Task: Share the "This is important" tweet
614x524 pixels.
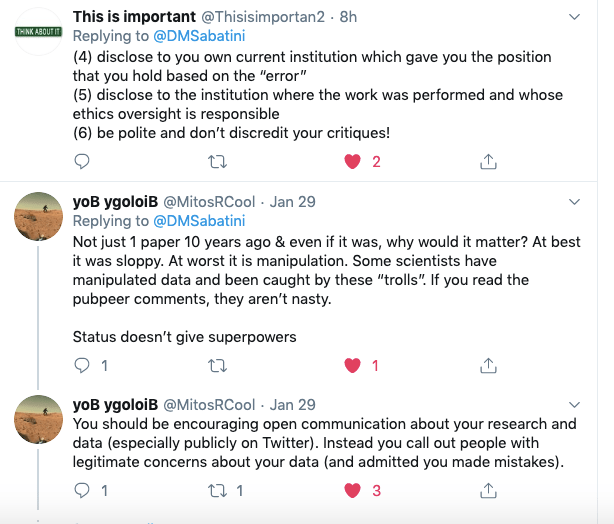Action: pos(488,161)
